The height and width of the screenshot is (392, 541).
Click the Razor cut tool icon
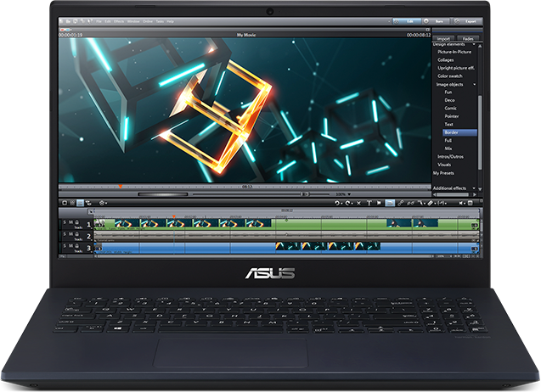431,203
